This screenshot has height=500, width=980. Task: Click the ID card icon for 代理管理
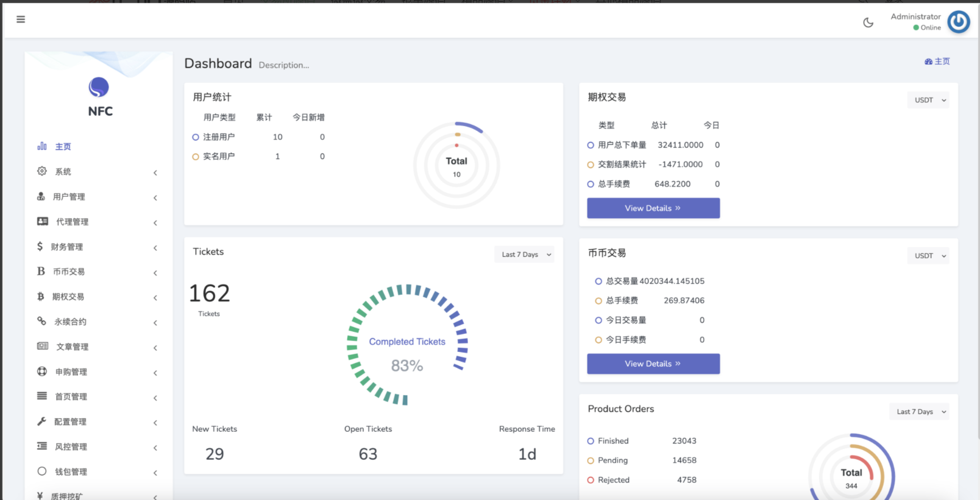(43, 222)
